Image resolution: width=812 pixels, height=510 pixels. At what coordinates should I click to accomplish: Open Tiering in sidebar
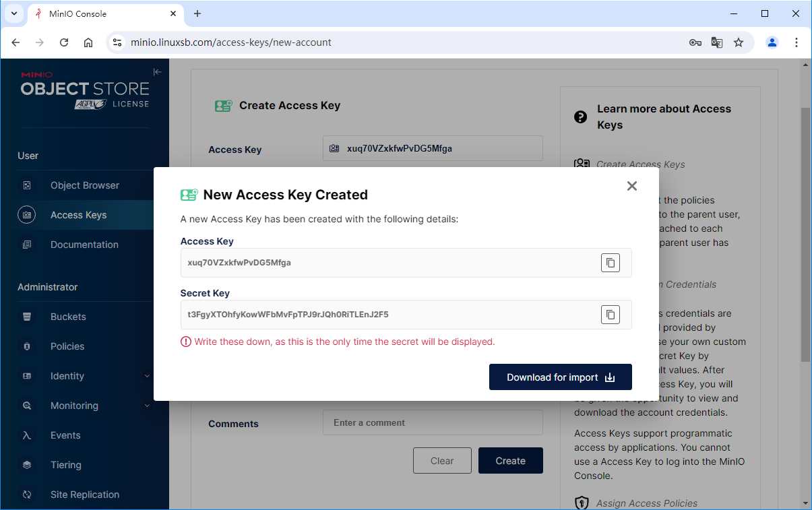[x=65, y=465]
